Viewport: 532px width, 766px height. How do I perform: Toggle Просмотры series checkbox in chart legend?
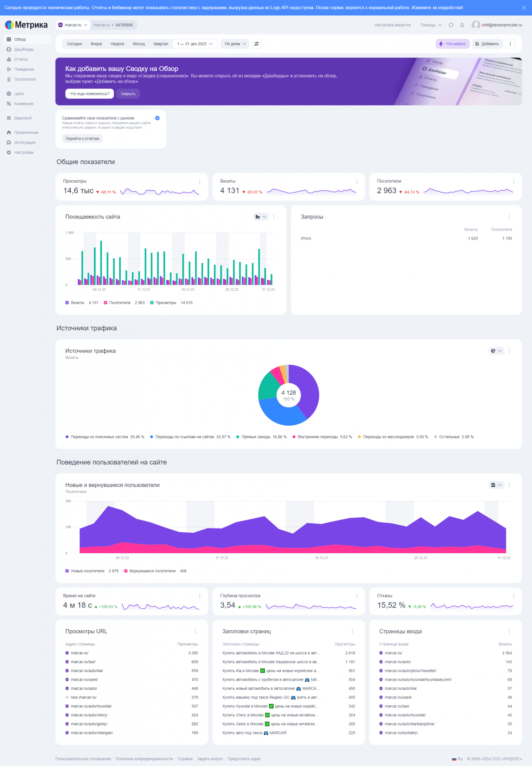pos(152,303)
